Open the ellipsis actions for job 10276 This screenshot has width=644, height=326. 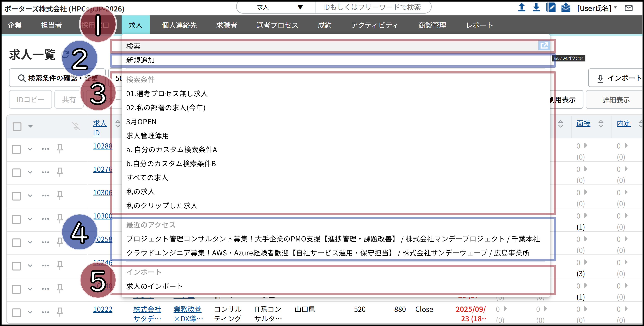45,172
